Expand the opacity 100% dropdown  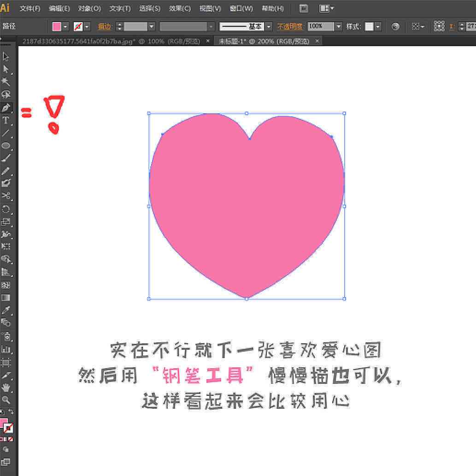[339, 27]
